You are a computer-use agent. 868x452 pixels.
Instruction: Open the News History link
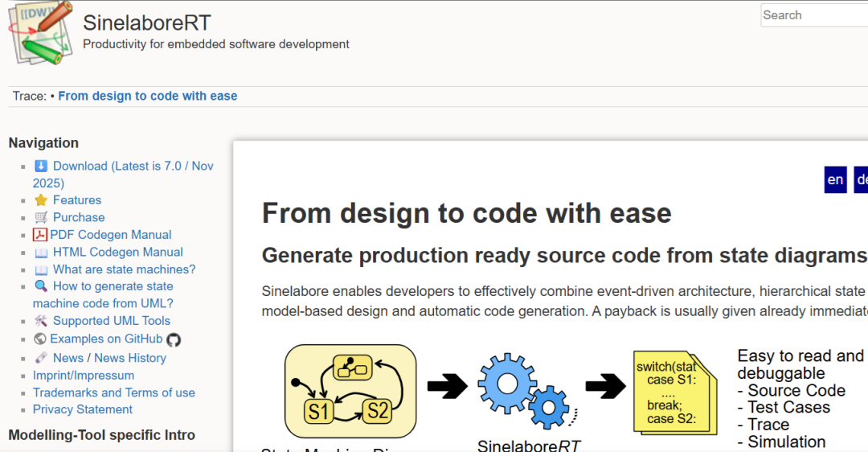pos(130,358)
